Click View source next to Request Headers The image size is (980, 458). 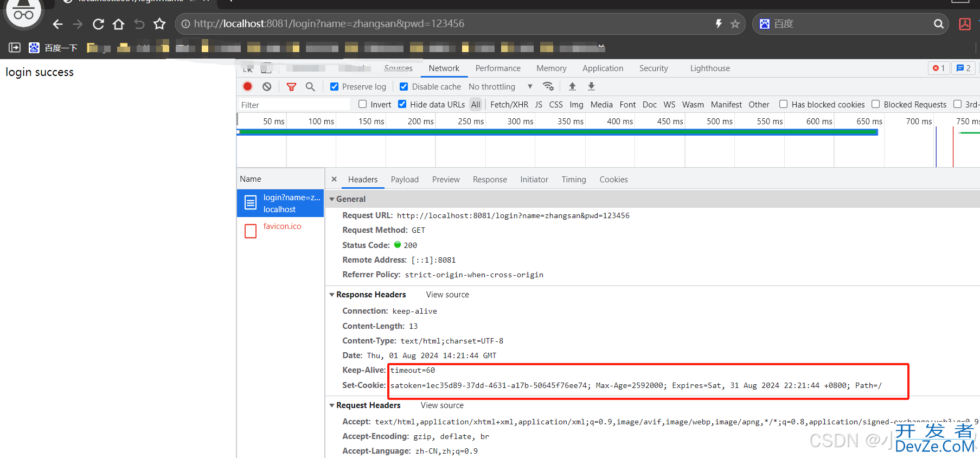point(442,405)
